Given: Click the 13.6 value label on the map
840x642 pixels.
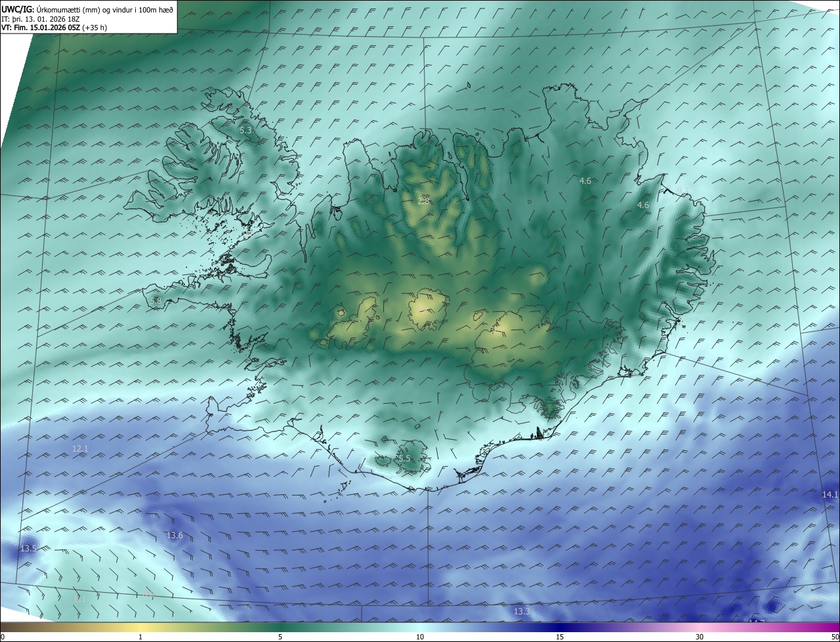Looking at the screenshot, I should click(x=175, y=536).
